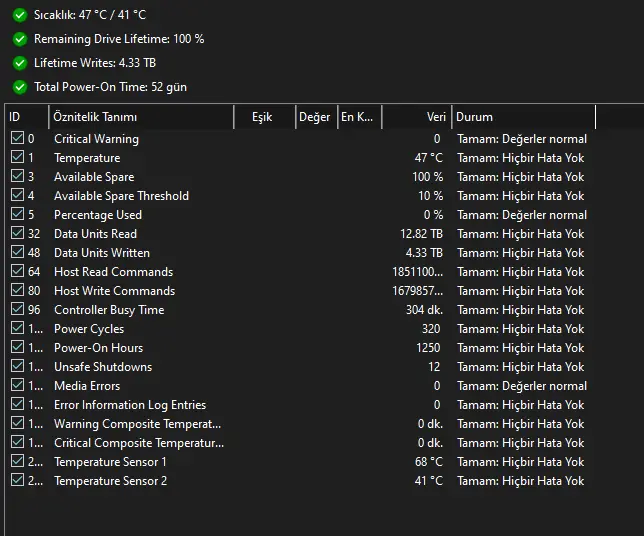Image resolution: width=644 pixels, height=536 pixels.
Task: Toggle the Host Write Commands checkbox
Action: (x=17, y=290)
